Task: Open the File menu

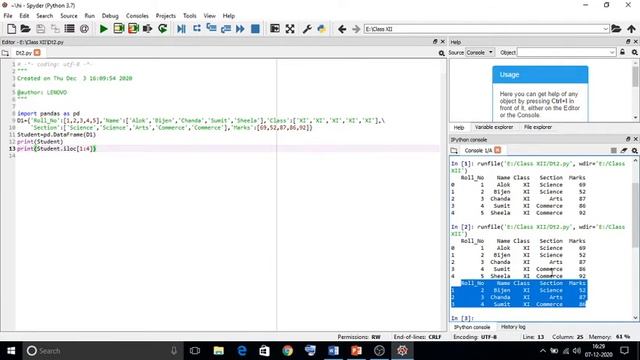Action: point(8,16)
